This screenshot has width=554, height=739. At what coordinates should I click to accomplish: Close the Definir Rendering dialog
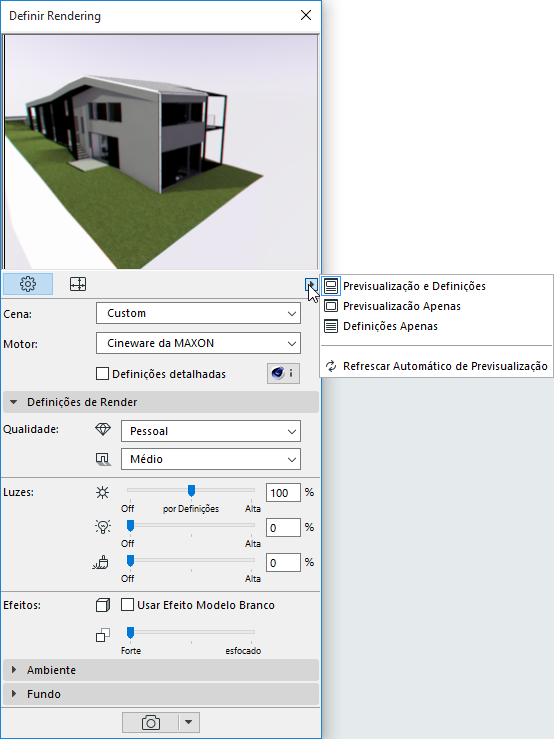pos(306,15)
